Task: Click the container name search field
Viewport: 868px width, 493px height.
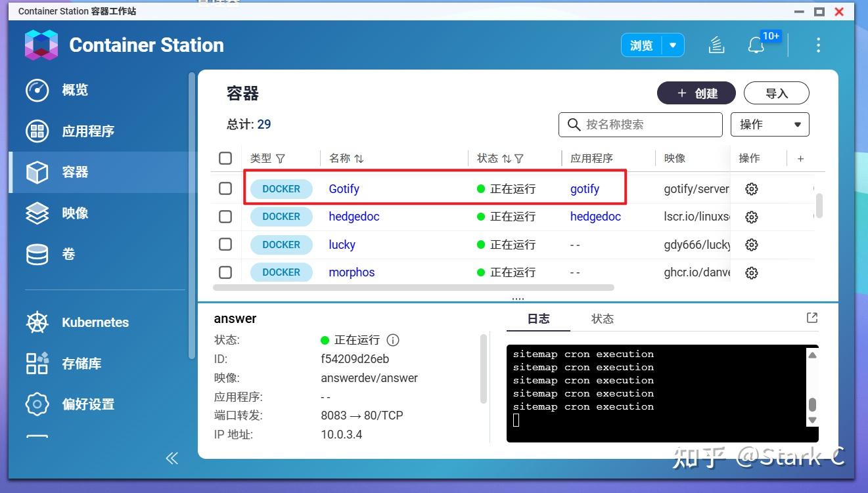Action: click(x=640, y=124)
